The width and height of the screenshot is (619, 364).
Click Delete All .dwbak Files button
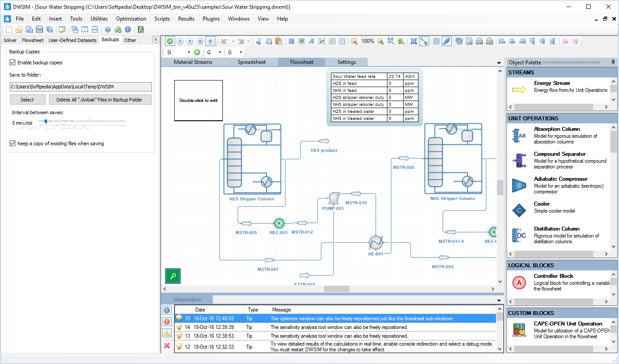coord(99,100)
